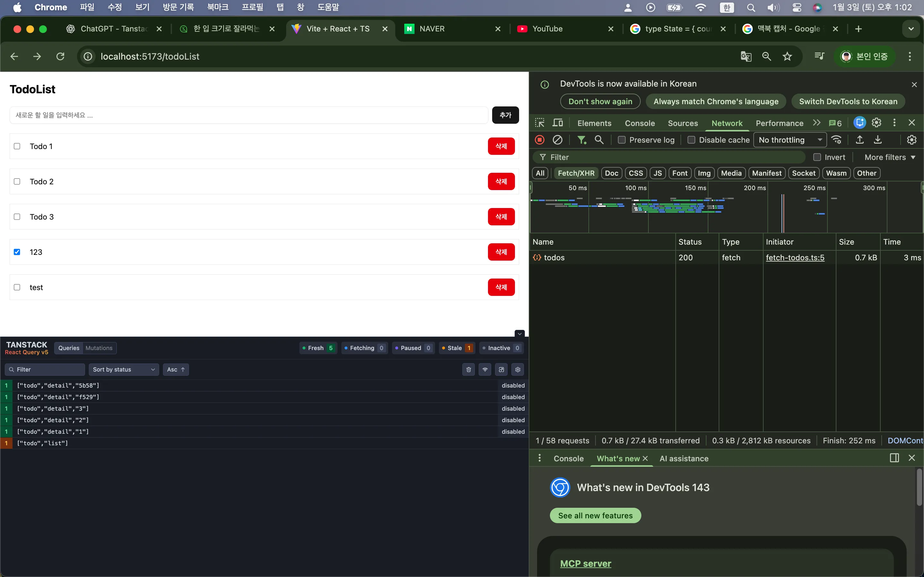Enable Disable cache in Network panel
Viewport: 924px width, 577px height.
691,140
